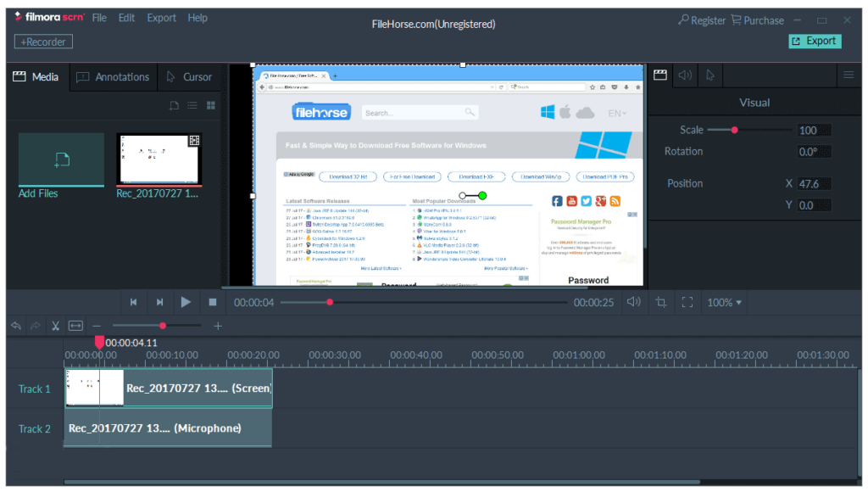
Task: Switch media view to list layout
Action: coord(192,106)
